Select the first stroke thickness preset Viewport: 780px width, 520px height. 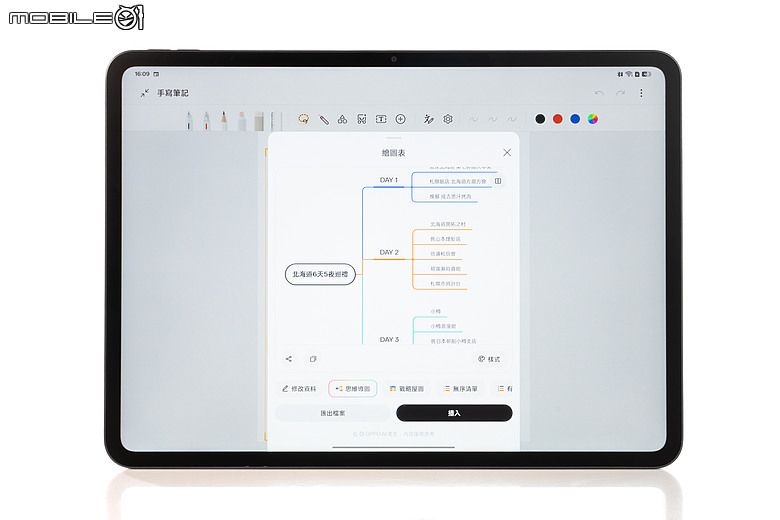pos(474,119)
